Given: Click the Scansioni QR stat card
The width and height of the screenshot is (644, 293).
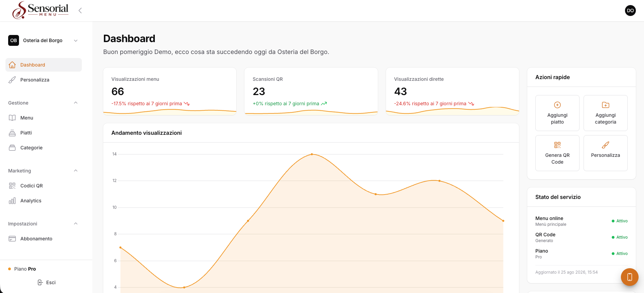Looking at the screenshot, I should point(311,91).
